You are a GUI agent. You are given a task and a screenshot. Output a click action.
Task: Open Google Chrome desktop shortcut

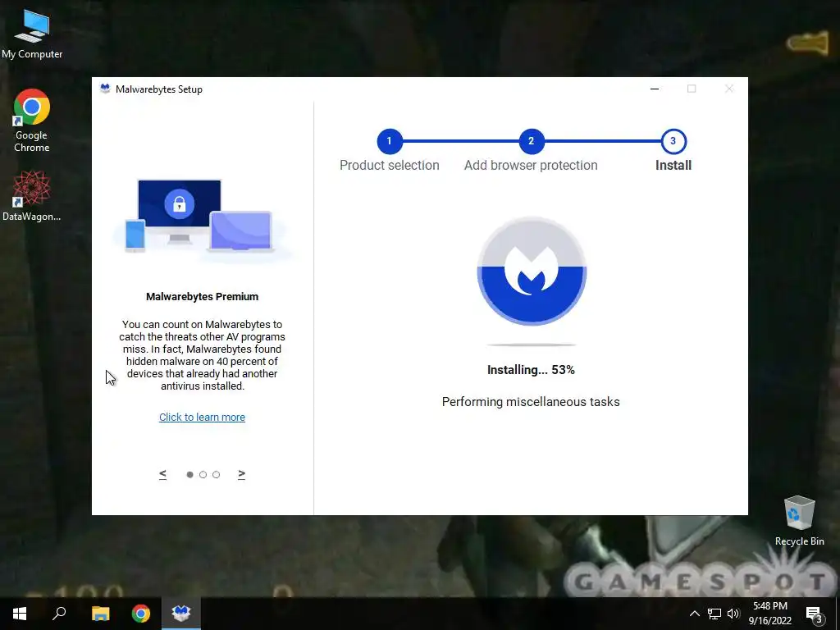point(32,121)
